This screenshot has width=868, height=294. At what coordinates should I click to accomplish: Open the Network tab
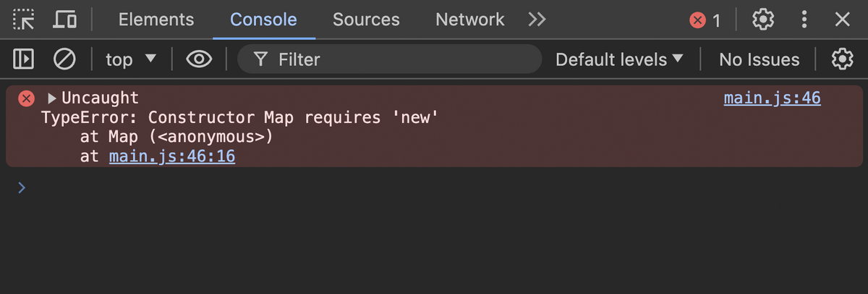coord(469,20)
